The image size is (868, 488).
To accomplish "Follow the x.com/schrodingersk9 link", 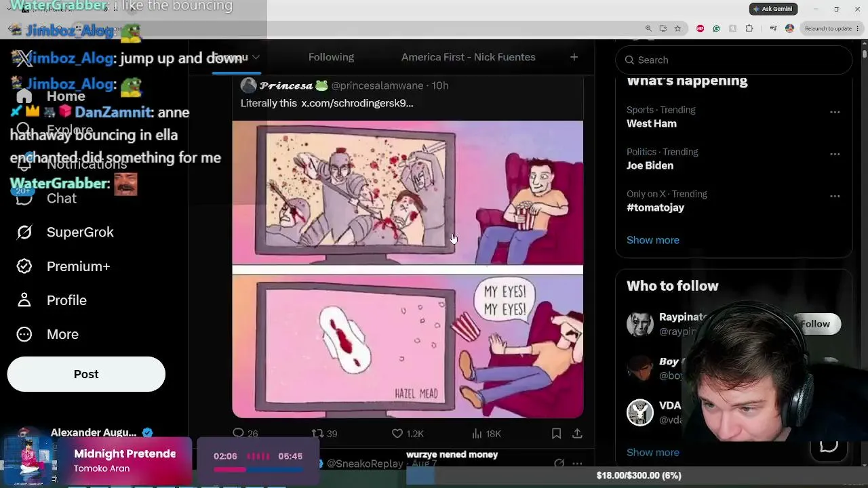I will [357, 103].
